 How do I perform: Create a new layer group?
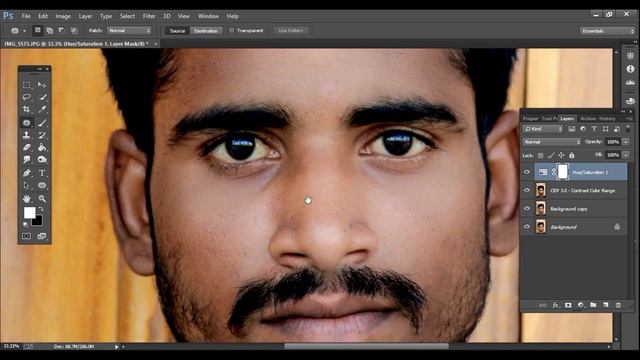593,305
